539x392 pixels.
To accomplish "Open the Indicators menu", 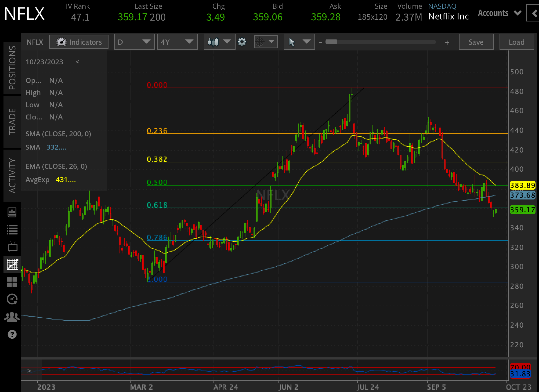I will 79,42.
